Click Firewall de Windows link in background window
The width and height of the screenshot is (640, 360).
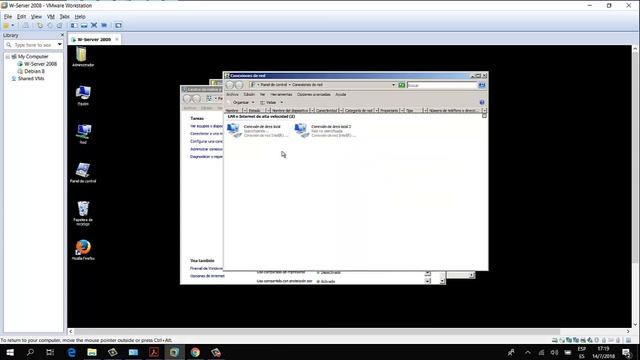coord(207,269)
